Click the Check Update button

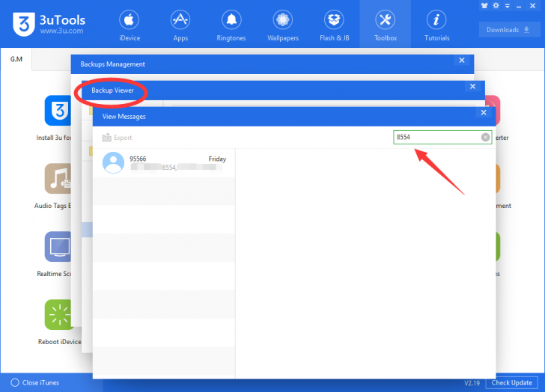click(x=511, y=382)
